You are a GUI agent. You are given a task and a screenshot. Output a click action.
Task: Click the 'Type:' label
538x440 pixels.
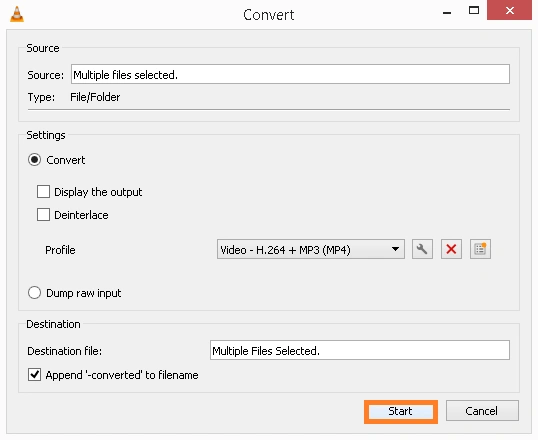click(41, 97)
